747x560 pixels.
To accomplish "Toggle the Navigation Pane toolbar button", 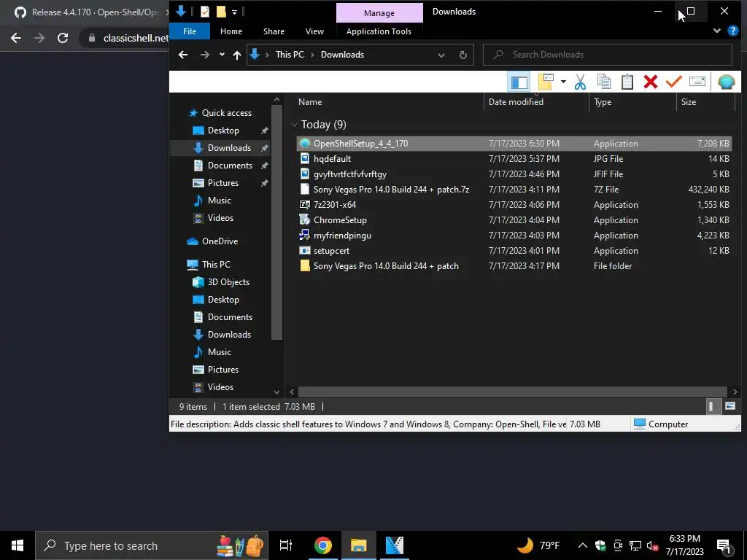I will click(x=519, y=82).
